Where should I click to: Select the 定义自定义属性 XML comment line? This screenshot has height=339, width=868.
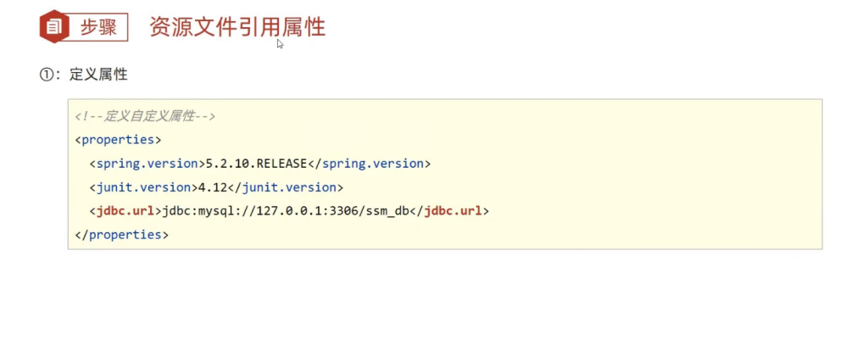coord(145,116)
